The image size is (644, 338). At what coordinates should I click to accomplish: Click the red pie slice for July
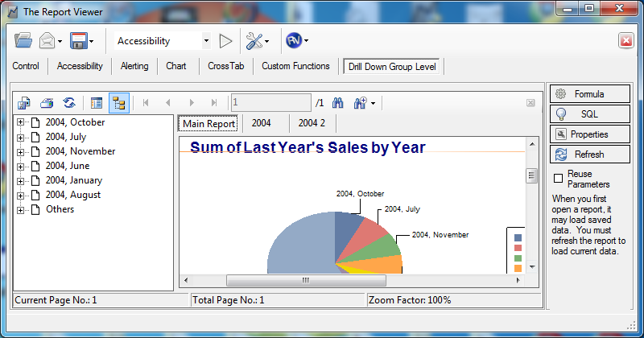click(367, 237)
